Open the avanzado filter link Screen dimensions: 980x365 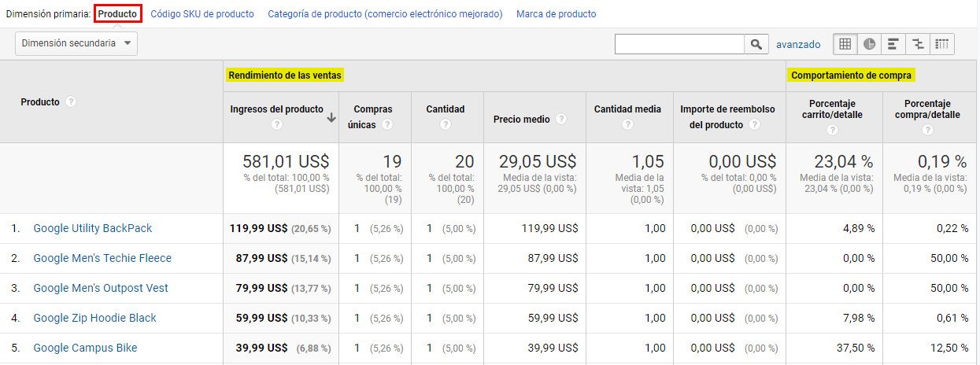(798, 45)
